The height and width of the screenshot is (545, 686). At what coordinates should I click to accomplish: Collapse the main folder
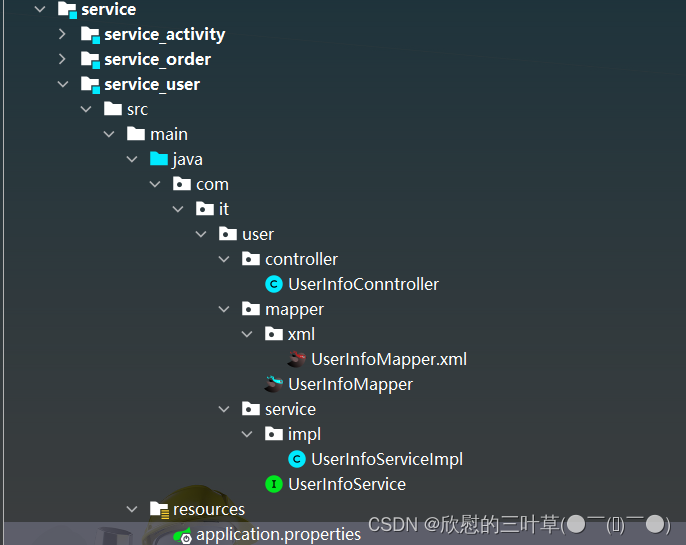coord(109,134)
